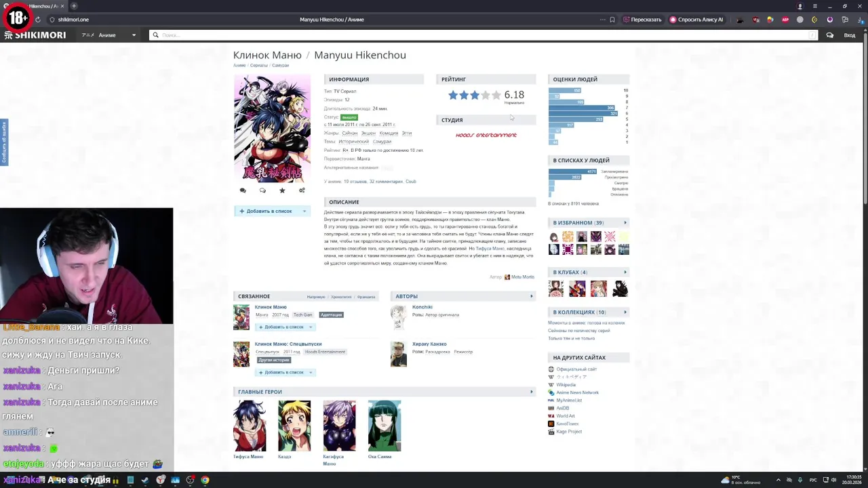Open the Официальный сайт external link
868x488 pixels.
576,369
